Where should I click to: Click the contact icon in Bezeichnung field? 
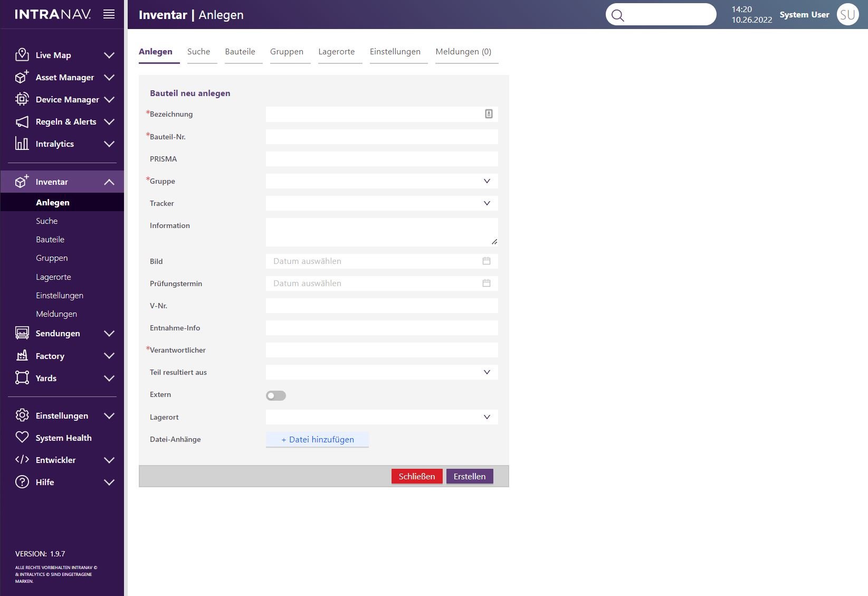[489, 114]
